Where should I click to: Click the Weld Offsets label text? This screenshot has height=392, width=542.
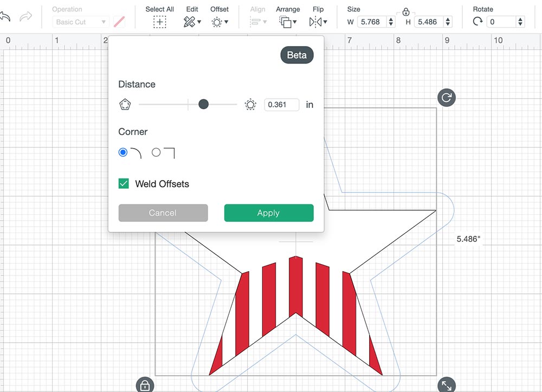162,184
